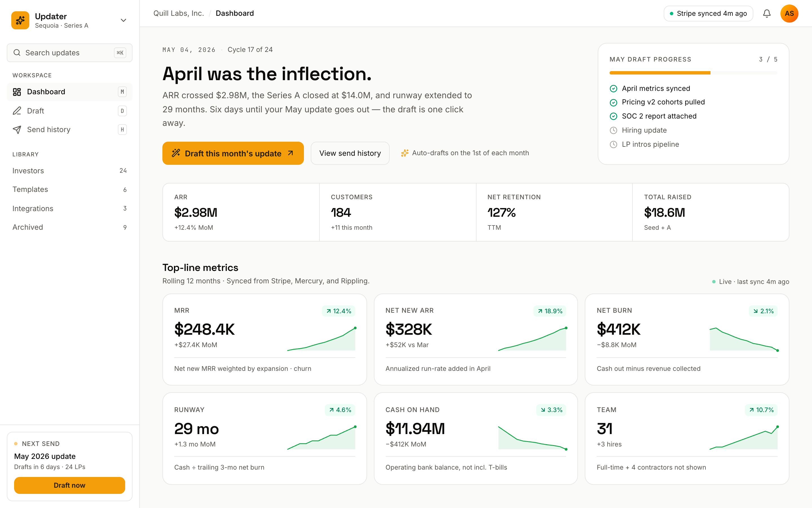Select the Dashboard sidebar item
This screenshot has height=508, width=812.
69,92
